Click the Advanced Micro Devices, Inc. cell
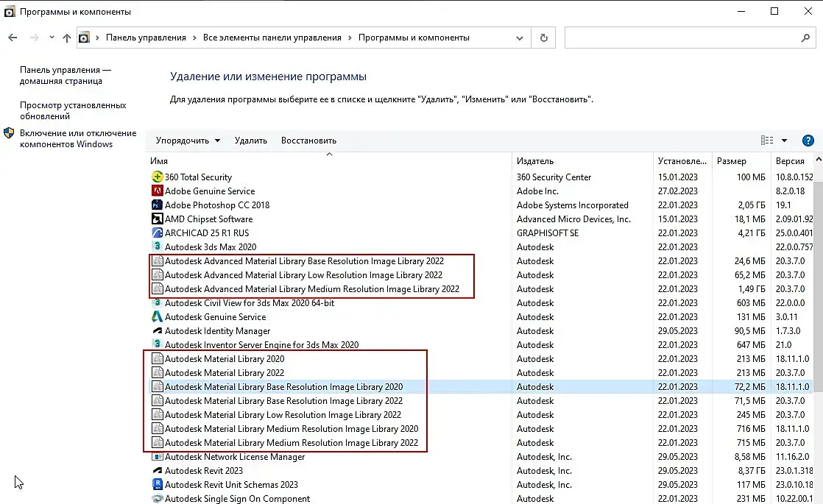Image resolution: width=823 pixels, height=504 pixels. tap(573, 219)
